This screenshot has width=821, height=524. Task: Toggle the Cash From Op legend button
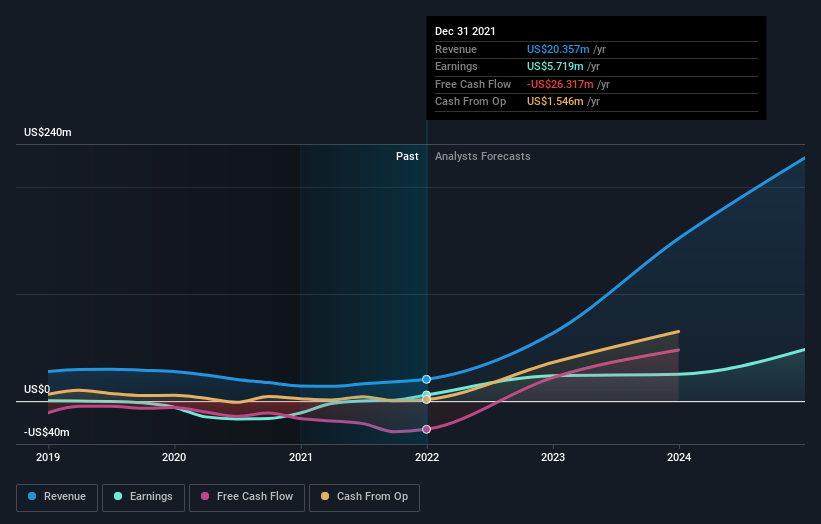pyautogui.click(x=364, y=497)
